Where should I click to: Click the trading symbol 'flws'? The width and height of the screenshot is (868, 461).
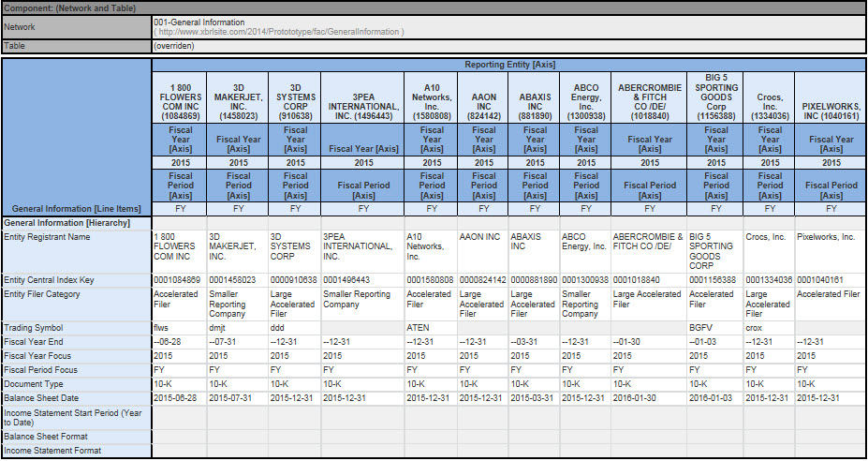(161, 328)
